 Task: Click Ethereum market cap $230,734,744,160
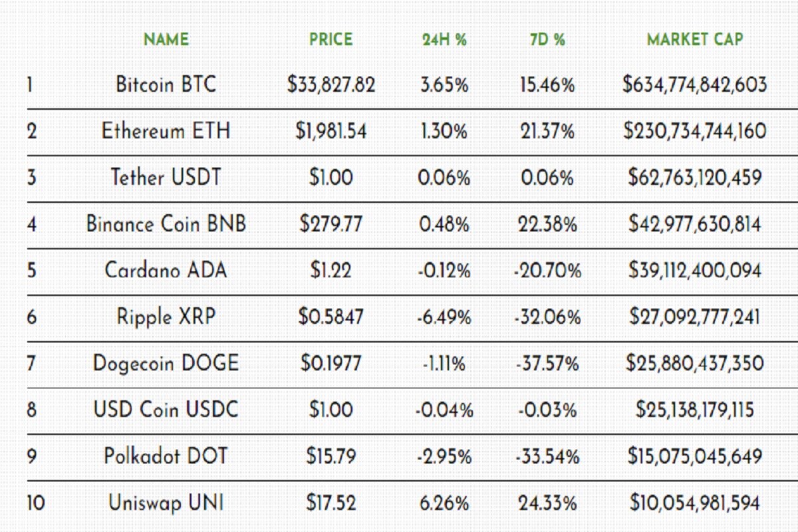pos(695,131)
